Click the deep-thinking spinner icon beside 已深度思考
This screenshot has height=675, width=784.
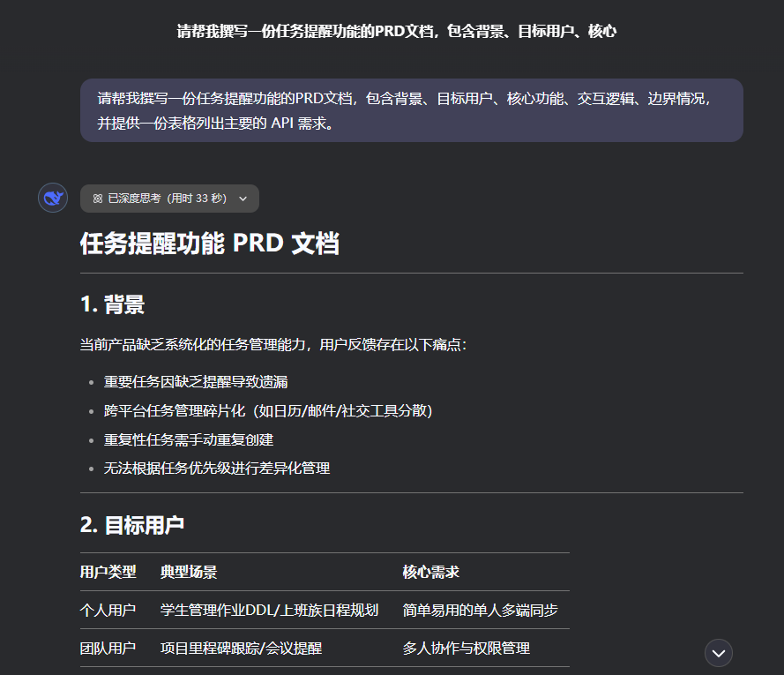(x=96, y=199)
